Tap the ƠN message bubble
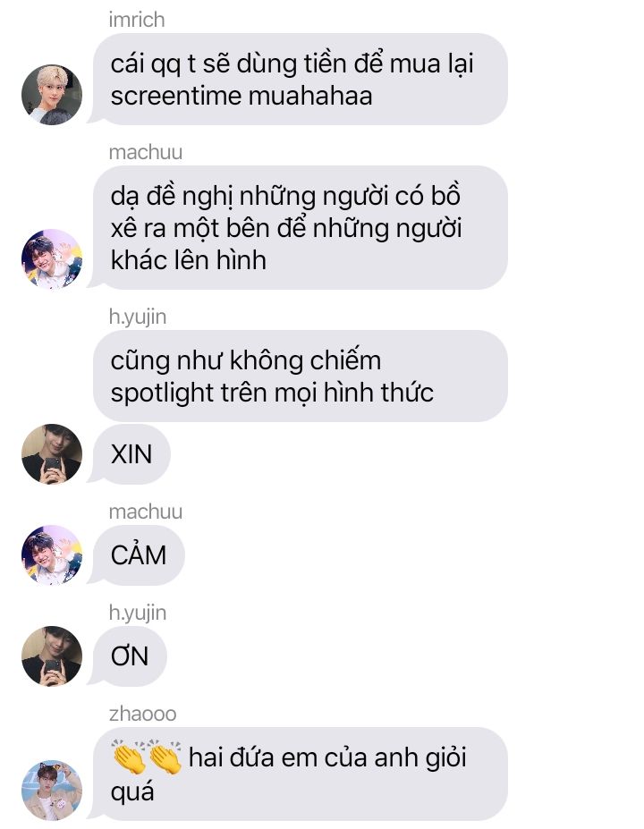The image size is (644, 829). 129,656
